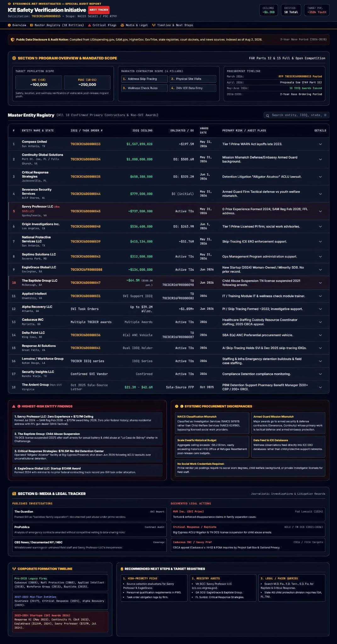
Task: Click the search entity input field
Action: [x=296, y=115]
